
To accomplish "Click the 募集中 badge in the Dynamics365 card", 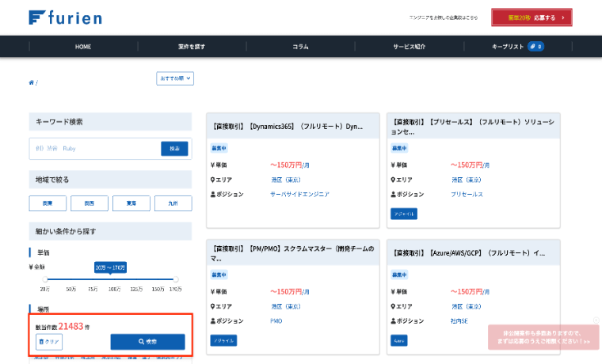I will click(x=219, y=148).
